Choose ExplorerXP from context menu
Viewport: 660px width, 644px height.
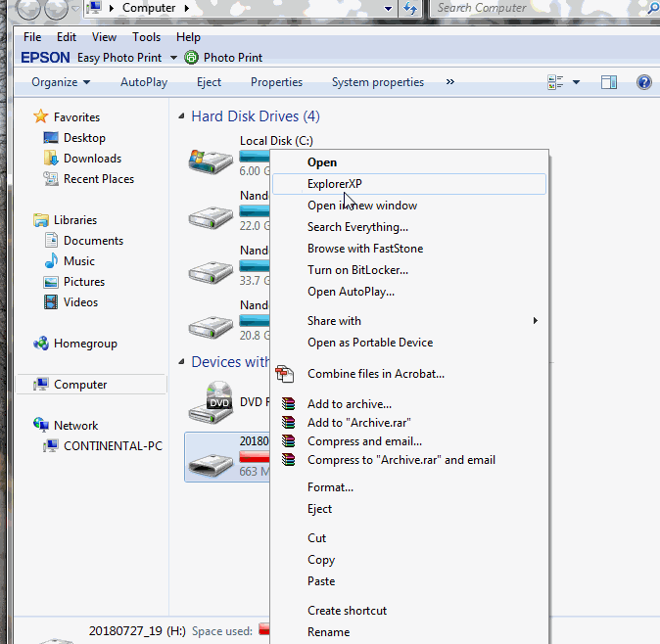pyautogui.click(x=409, y=184)
